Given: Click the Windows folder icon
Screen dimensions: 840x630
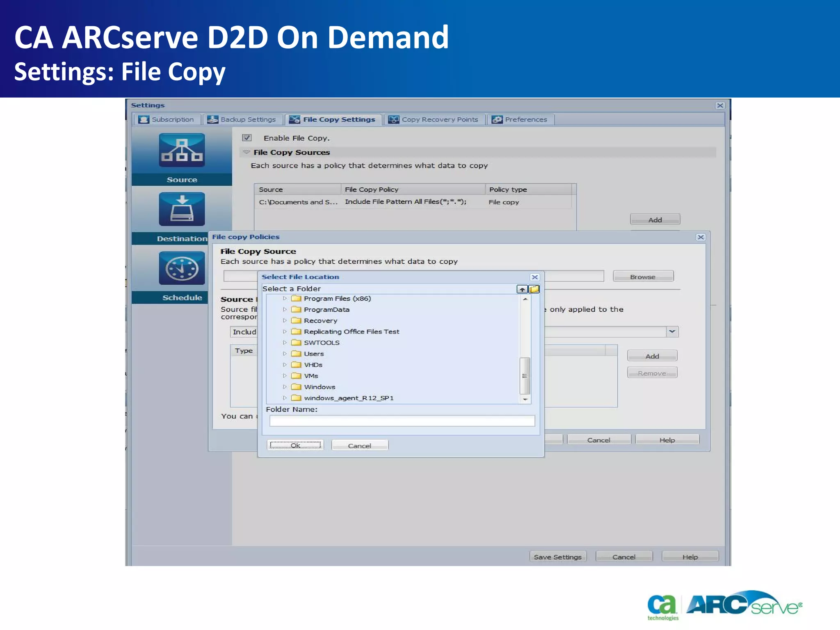Looking at the screenshot, I should [296, 387].
